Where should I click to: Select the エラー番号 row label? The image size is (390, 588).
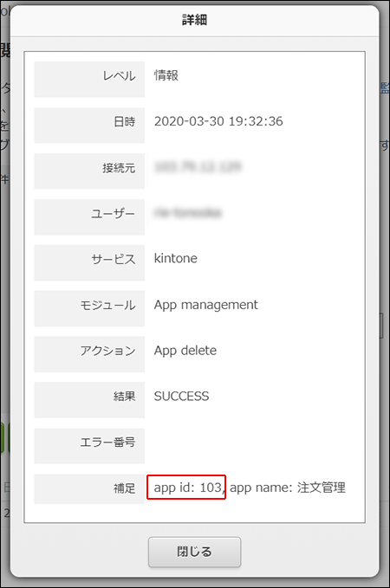point(107,443)
